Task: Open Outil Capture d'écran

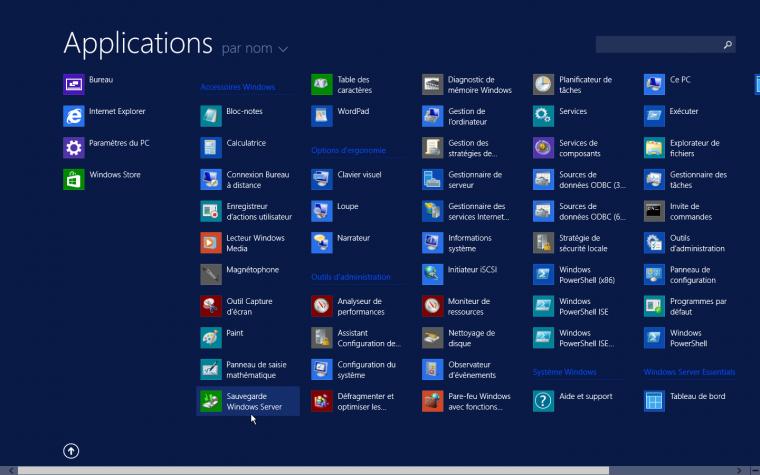Action: (211, 306)
